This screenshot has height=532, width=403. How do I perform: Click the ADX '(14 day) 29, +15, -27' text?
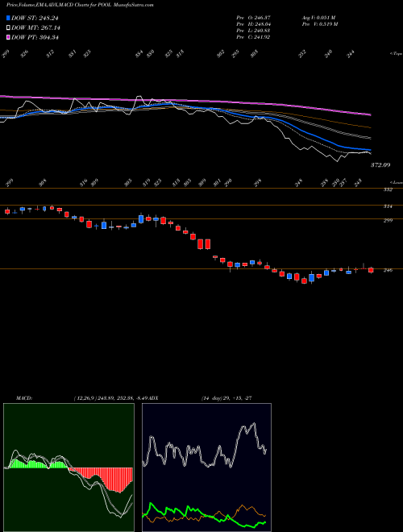pos(226,398)
